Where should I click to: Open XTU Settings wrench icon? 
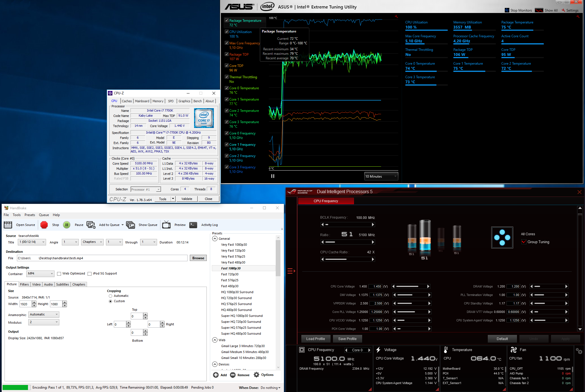coord(563,10)
